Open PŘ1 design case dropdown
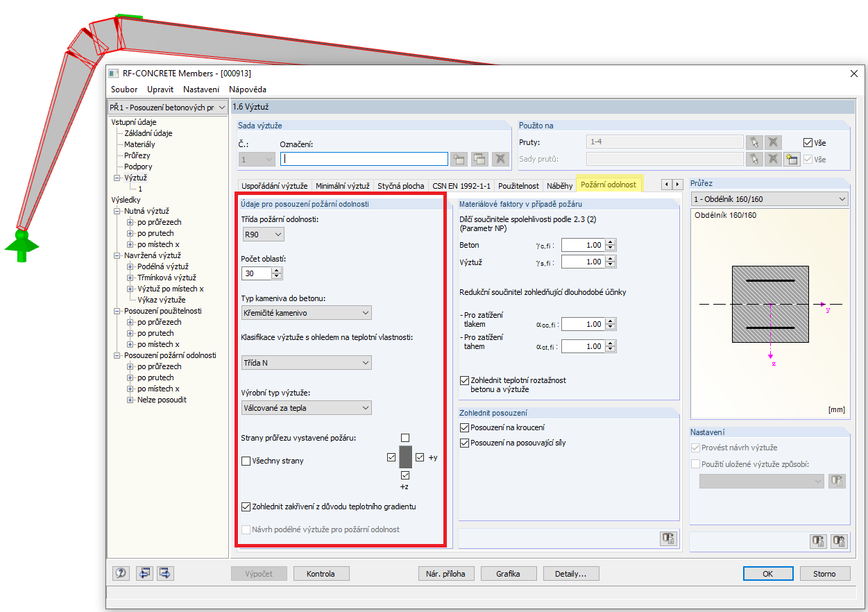 [x=167, y=108]
